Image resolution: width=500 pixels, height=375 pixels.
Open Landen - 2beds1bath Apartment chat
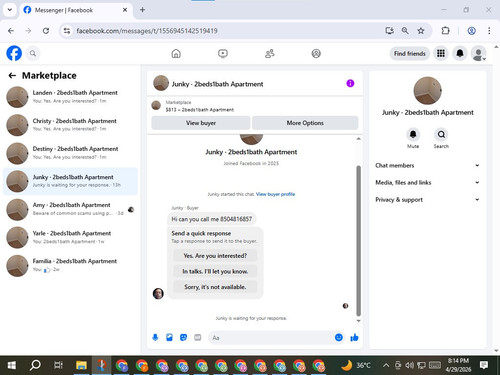pos(70,97)
